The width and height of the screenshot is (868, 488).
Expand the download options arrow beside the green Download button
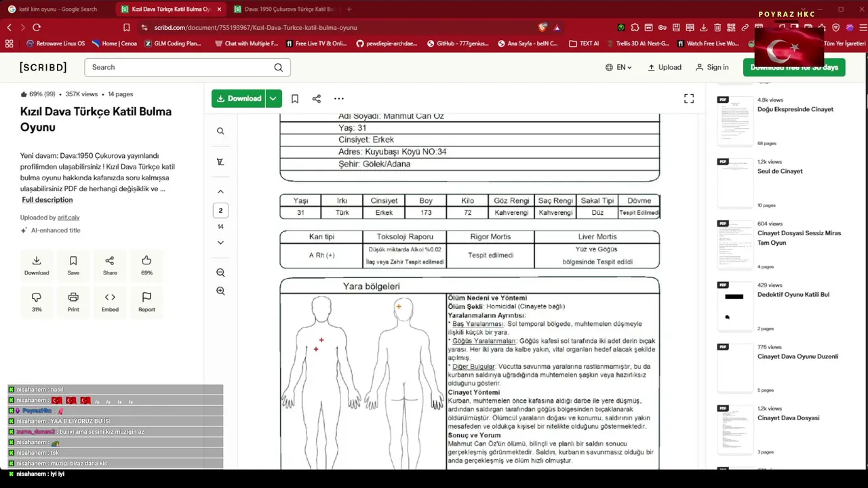273,98
